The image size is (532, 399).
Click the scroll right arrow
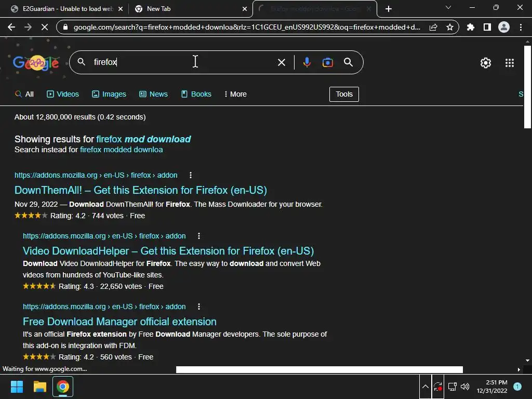[519, 369]
